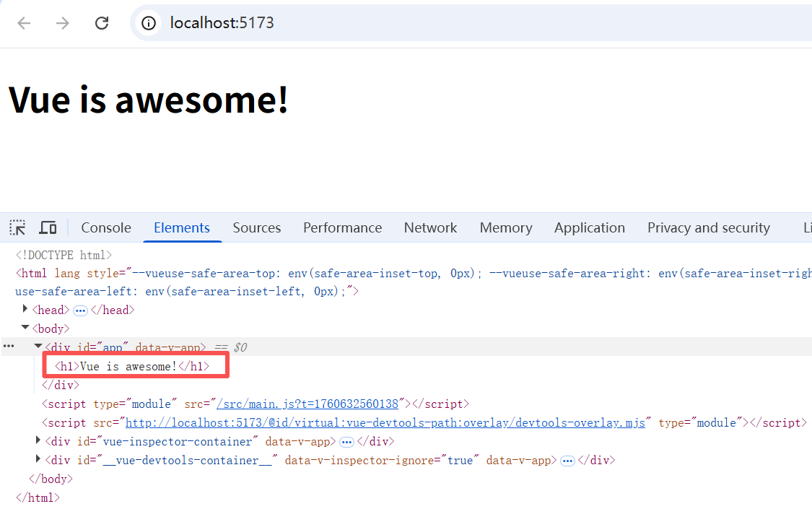The height and width of the screenshot is (522, 812).
Task: Click the Vue is awesome! page heading
Action: click(x=148, y=100)
